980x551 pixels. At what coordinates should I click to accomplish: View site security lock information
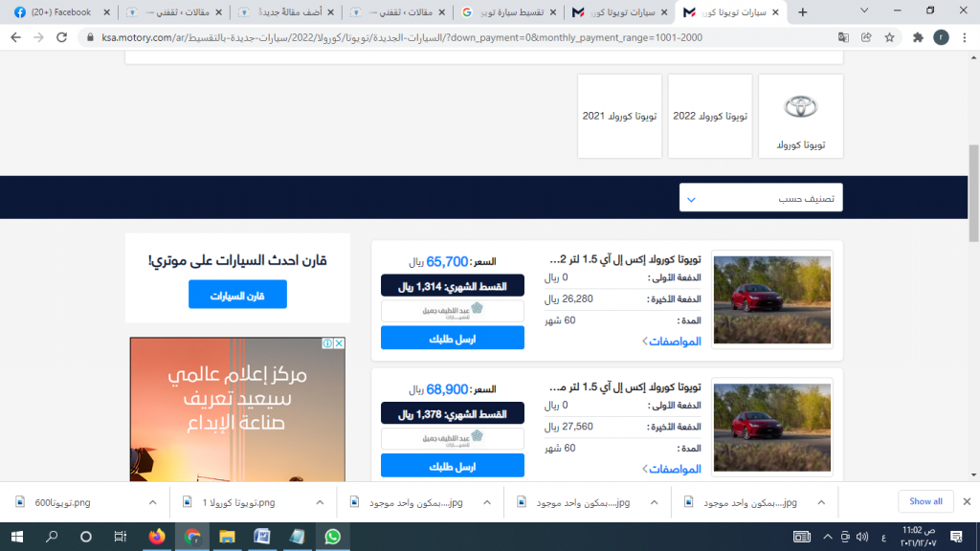(x=91, y=37)
